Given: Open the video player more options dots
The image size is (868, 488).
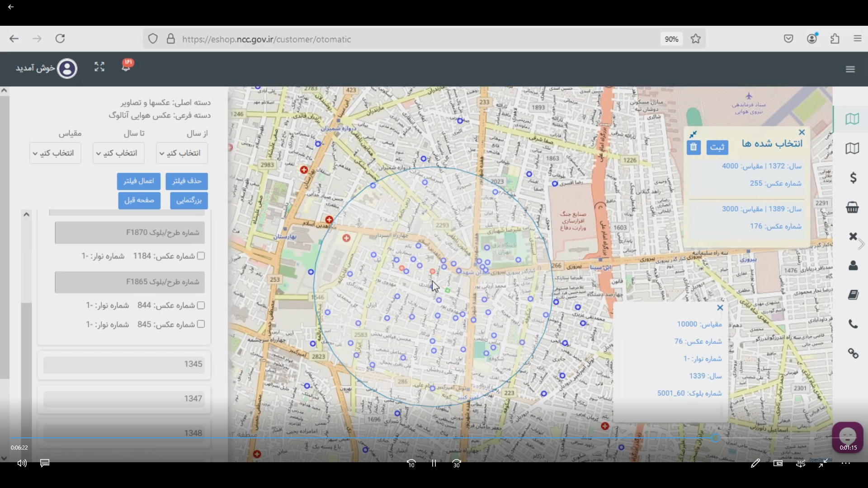Looking at the screenshot, I should pyautogui.click(x=846, y=463).
